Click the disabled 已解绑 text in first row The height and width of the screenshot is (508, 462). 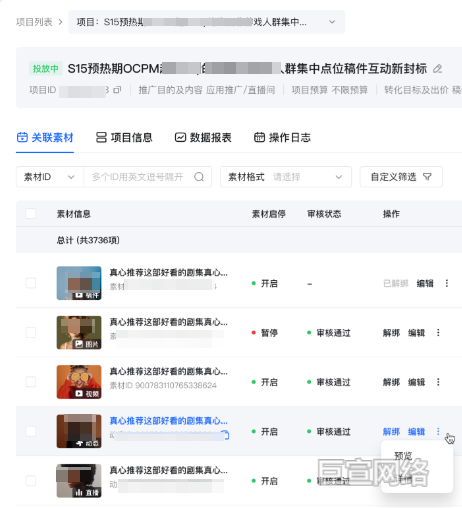tap(396, 283)
